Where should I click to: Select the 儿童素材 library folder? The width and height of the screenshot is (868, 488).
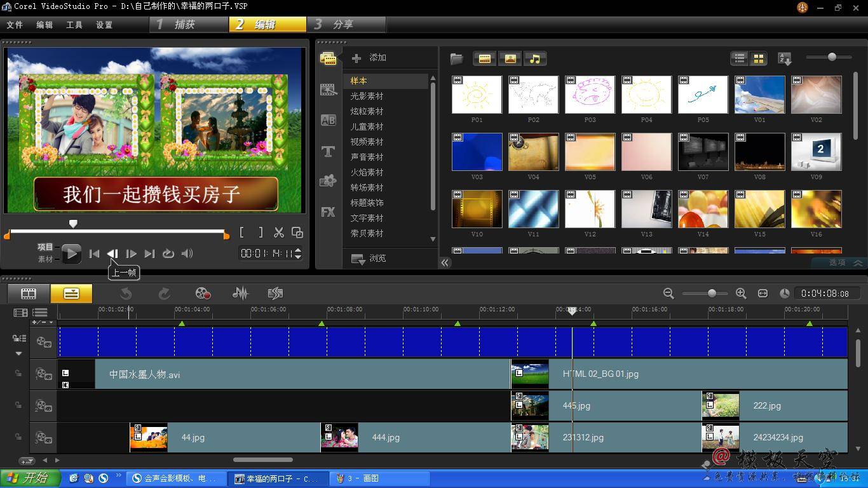[367, 126]
